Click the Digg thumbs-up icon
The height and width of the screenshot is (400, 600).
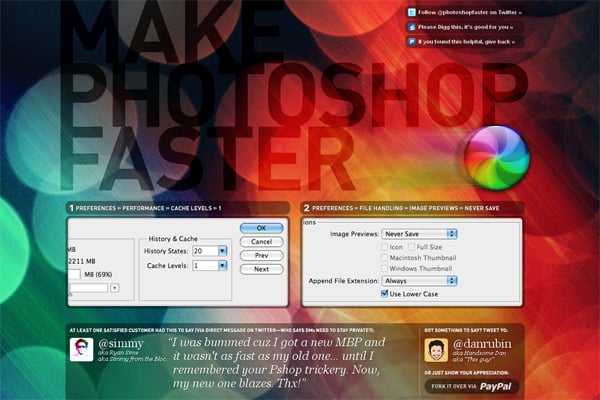[x=411, y=27]
